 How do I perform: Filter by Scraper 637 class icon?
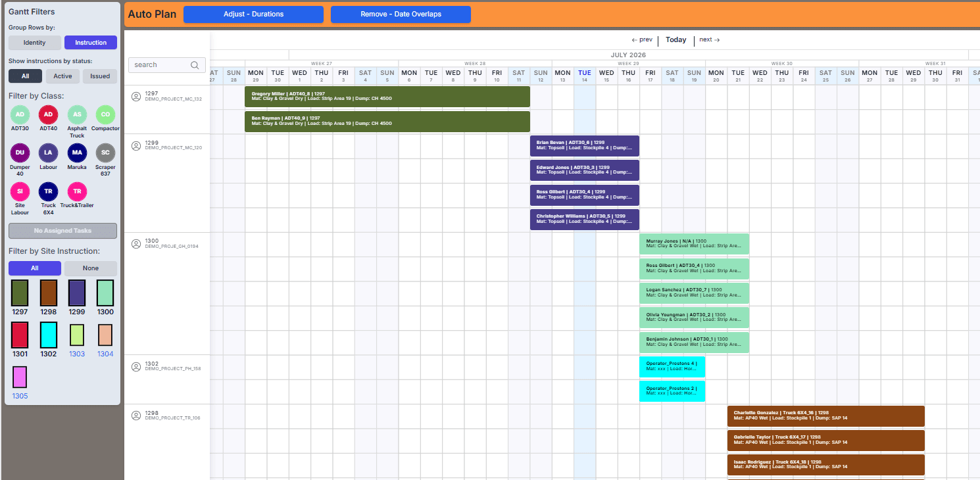pos(105,153)
